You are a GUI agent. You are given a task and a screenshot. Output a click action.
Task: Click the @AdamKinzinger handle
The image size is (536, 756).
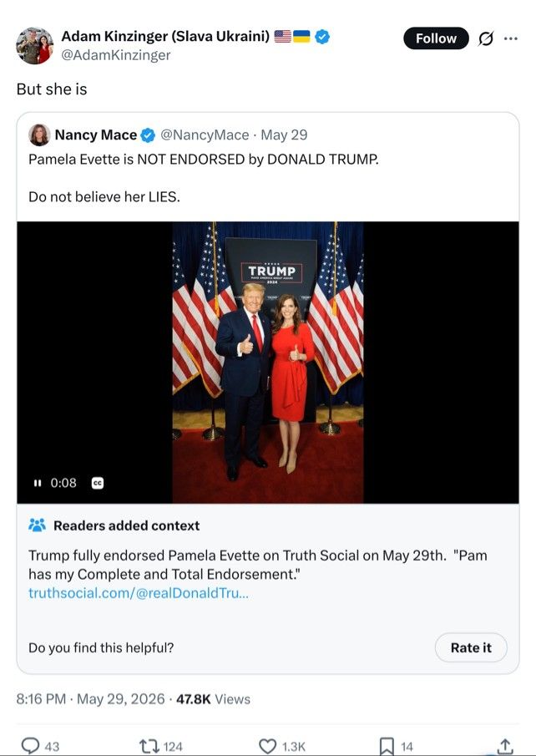(x=116, y=55)
